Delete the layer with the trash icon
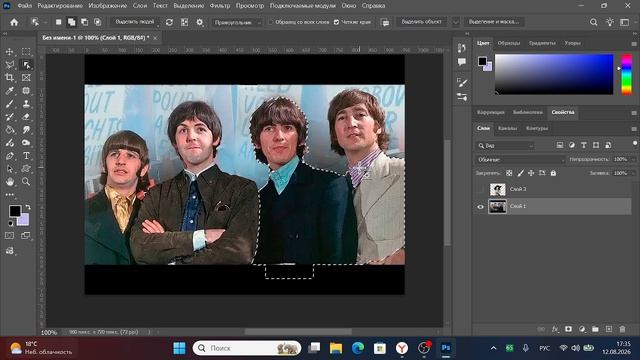 (622, 329)
